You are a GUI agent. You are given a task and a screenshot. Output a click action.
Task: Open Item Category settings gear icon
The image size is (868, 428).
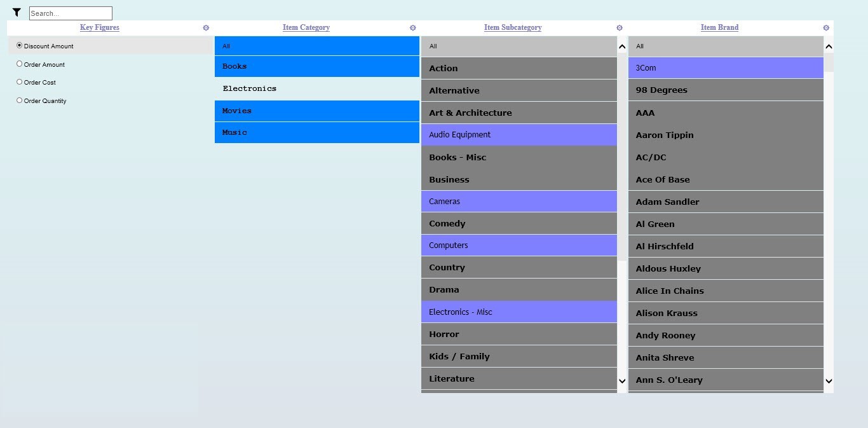pos(413,28)
